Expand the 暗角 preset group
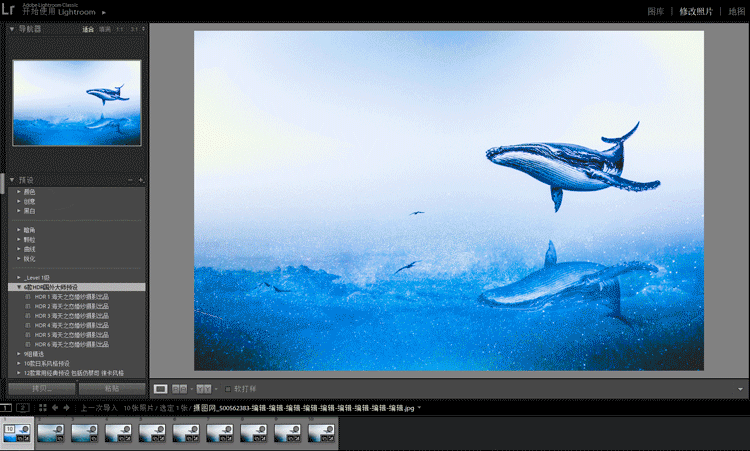The height and width of the screenshot is (451, 750). coord(19,230)
